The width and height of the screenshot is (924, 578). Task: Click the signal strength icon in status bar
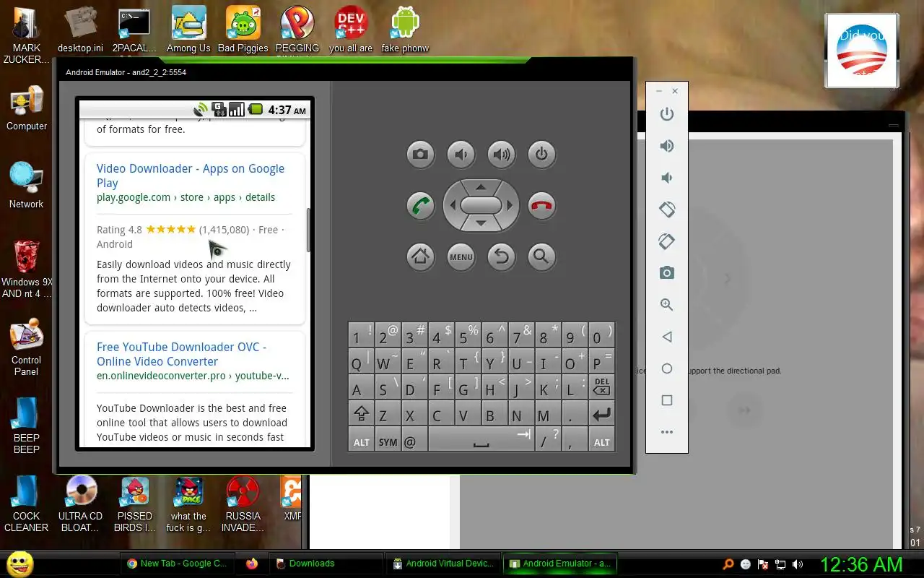pos(237,110)
